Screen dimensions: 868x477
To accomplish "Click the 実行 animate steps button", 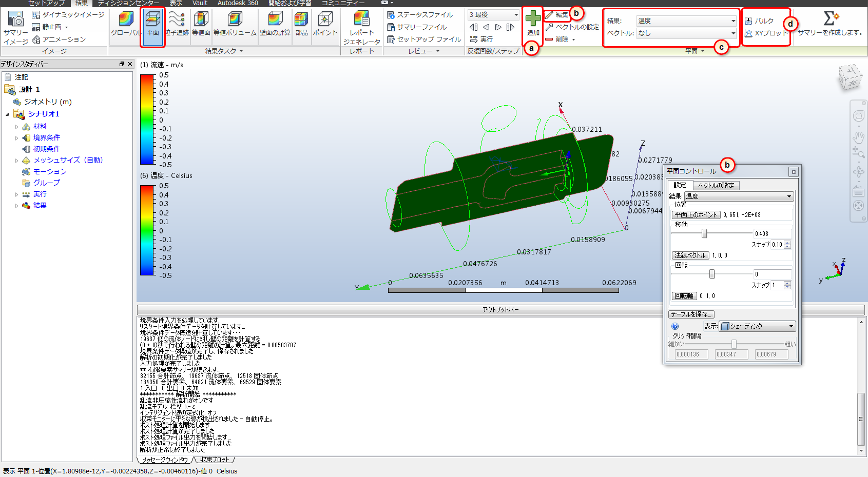I will click(481, 39).
